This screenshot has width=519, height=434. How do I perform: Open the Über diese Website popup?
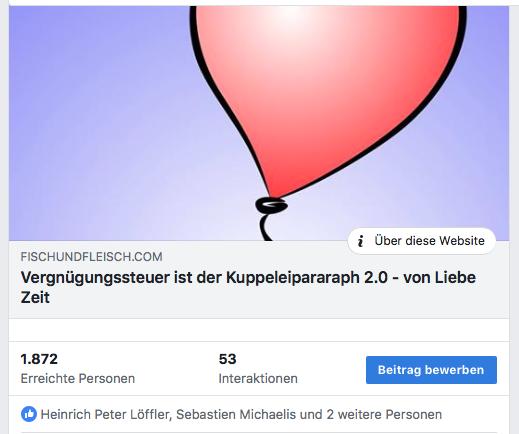[422, 241]
